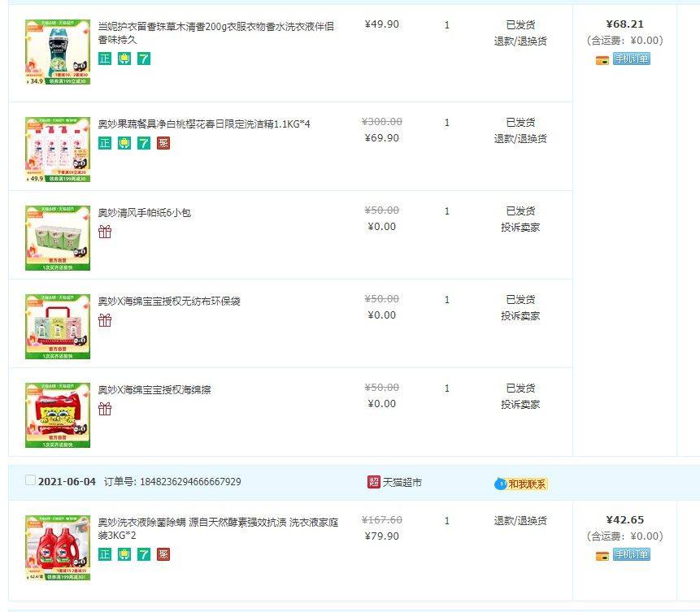
Task: Open 奥妙清风手帕纸6小包 product title
Action: (x=144, y=212)
